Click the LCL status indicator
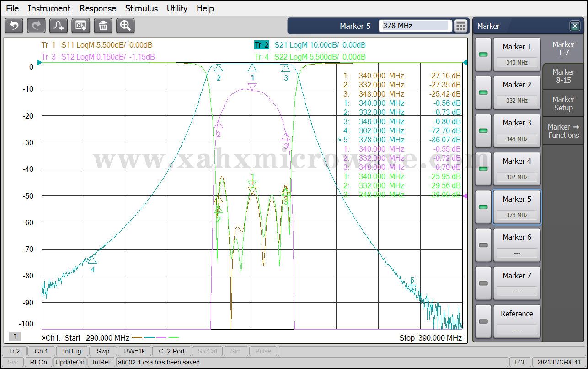The image size is (588, 369). pos(520,362)
